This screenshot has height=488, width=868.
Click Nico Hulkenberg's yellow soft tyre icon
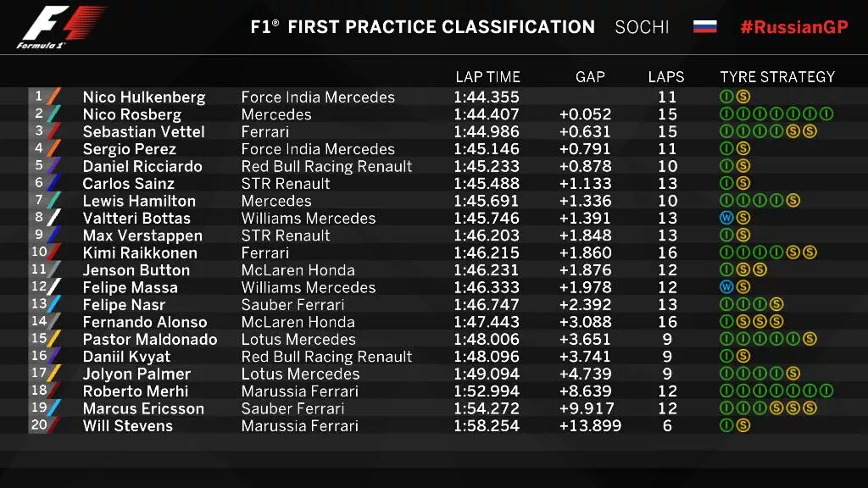[743, 97]
